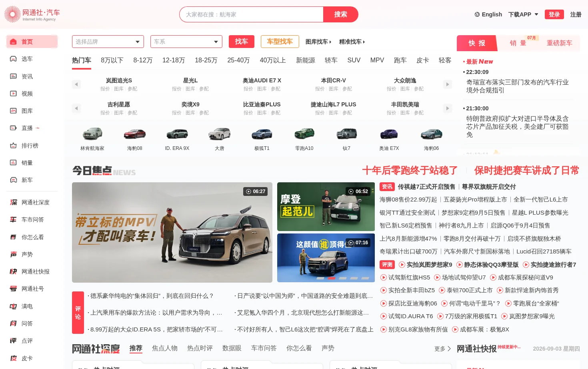Open 奇瑞宣布落实三部门 news item
588x369 pixels.
coord(517,86)
